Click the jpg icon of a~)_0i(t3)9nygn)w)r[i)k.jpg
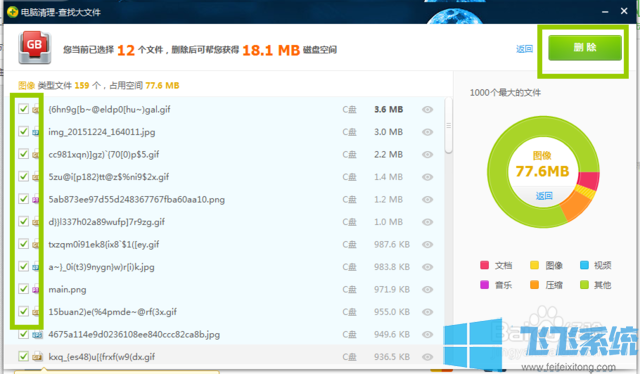Image resolution: width=640 pixels, height=374 pixels. tap(37, 267)
